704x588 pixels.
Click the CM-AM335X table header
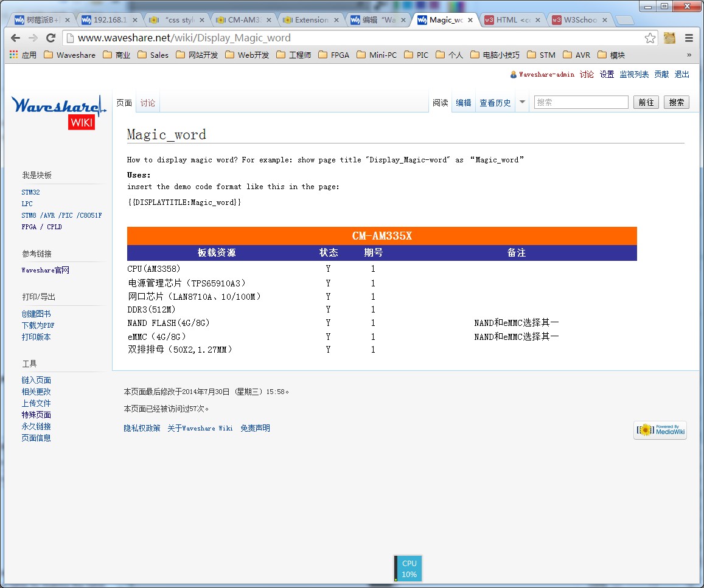[382, 236]
